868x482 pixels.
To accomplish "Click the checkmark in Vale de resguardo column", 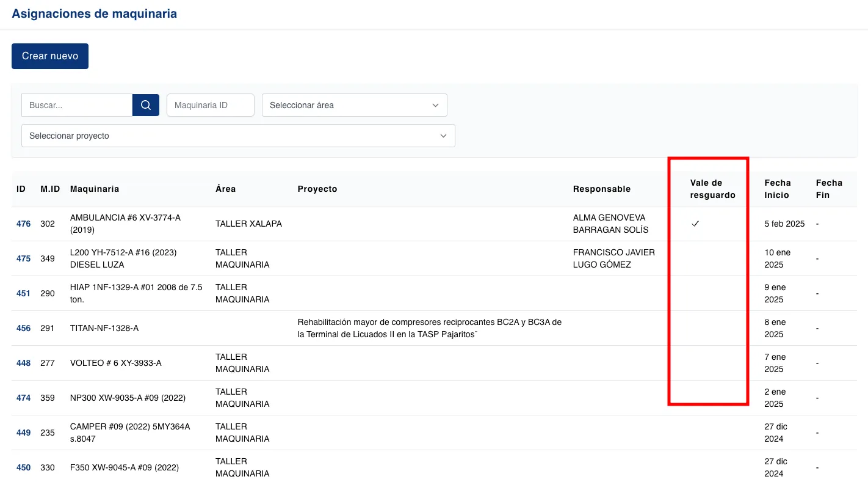I will coord(695,224).
